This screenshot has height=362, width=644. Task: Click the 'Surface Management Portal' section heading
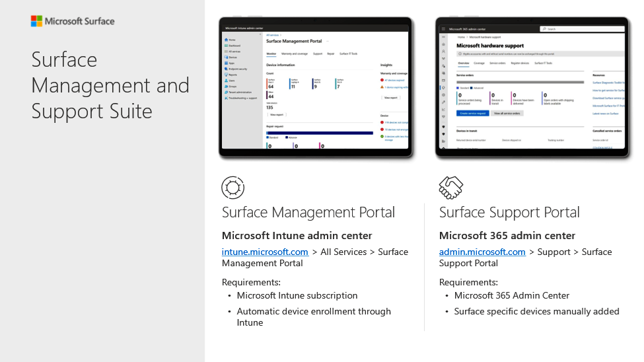click(x=308, y=213)
